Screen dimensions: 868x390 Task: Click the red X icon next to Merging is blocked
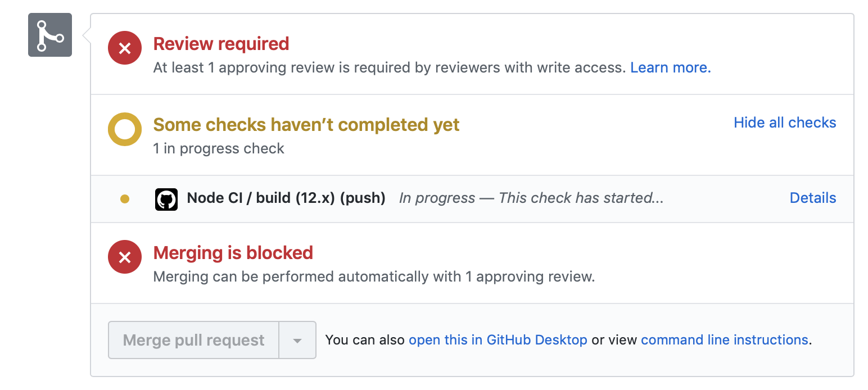[124, 257]
